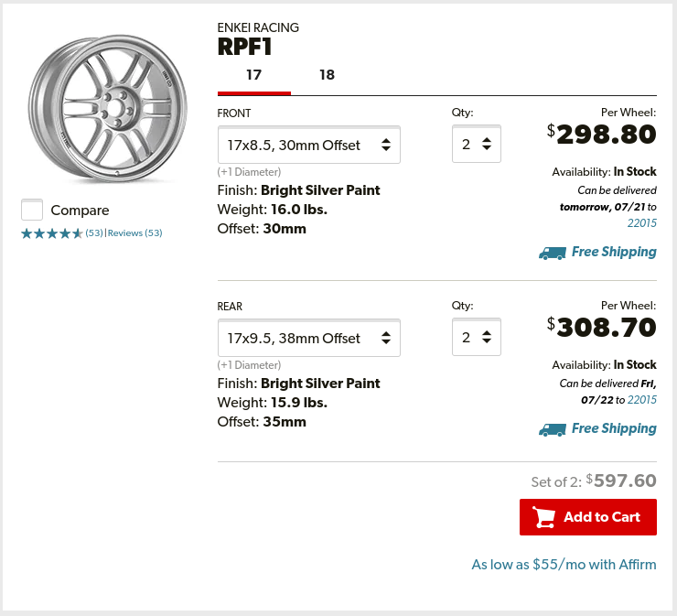Image resolution: width=677 pixels, height=616 pixels.
Task: Click the rear wheel shipping truck icon
Action: click(553, 430)
